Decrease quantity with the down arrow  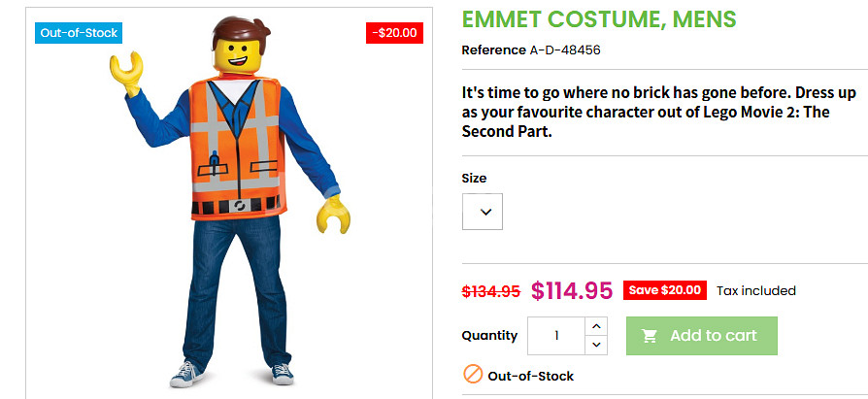click(597, 345)
